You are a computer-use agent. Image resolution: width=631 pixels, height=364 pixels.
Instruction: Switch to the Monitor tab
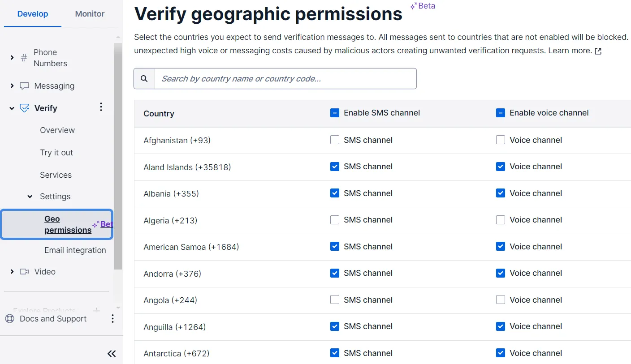pos(90,14)
